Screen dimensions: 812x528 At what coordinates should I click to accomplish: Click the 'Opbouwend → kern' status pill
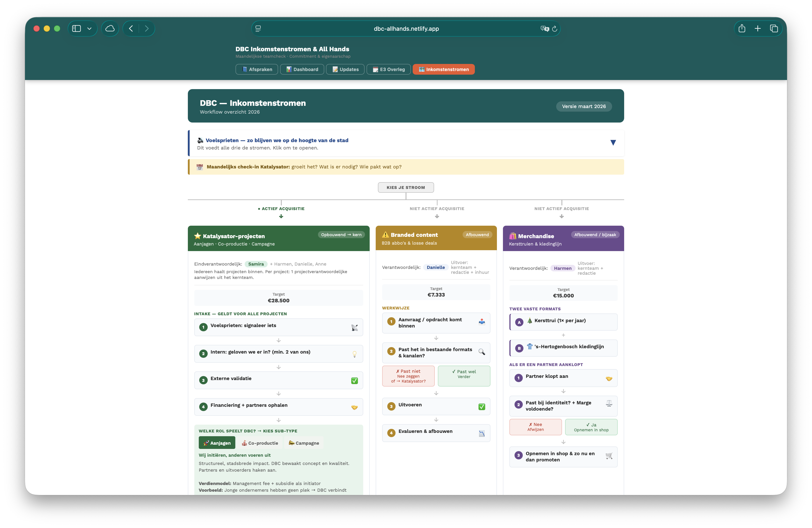(341, 235)
